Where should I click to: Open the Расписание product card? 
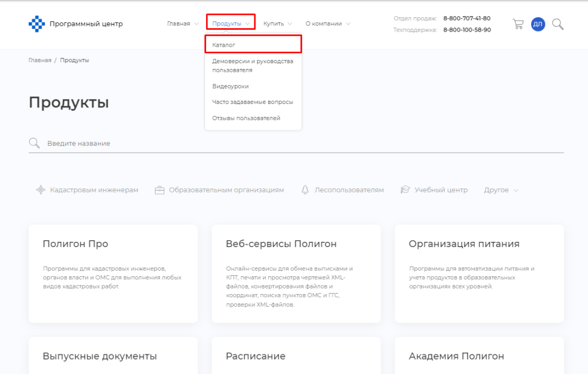pyautogui.click(x=296, y=355)
